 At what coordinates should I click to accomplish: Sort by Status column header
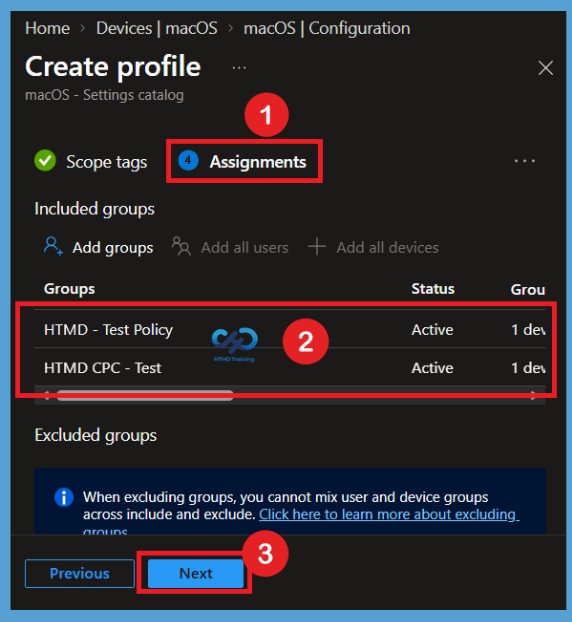433,289
